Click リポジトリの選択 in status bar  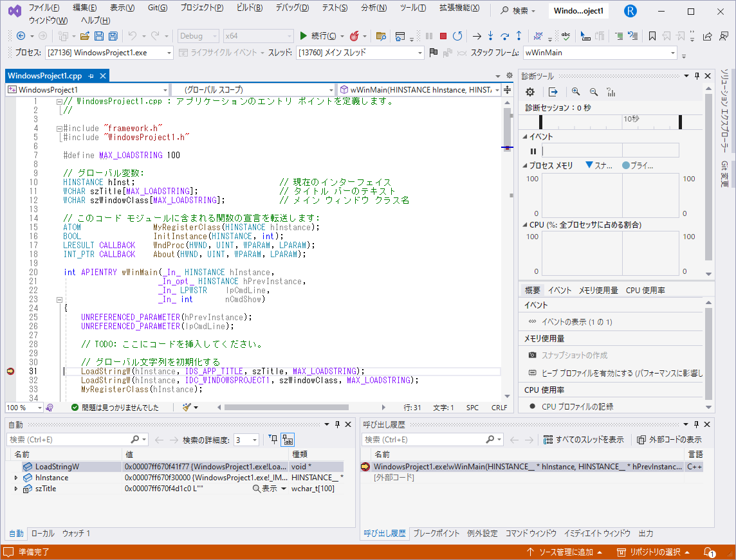(x=654, y=552)
